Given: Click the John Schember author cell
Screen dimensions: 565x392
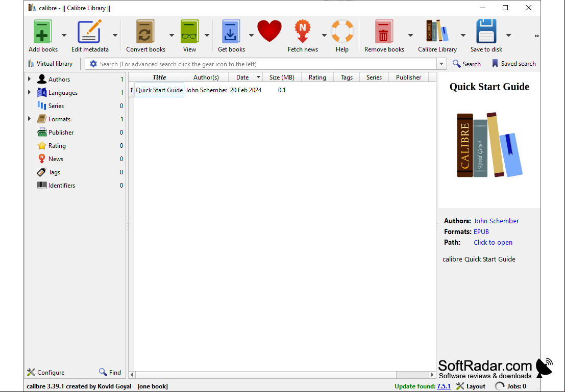Looking at the screenshot, I should [x=206, y=90].
